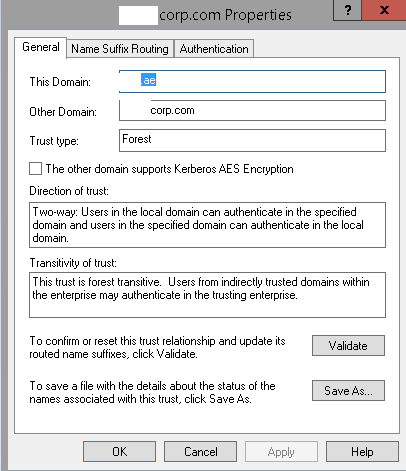Dismiss changes with the Cancel button
The image size is (406, 471).
201,452
